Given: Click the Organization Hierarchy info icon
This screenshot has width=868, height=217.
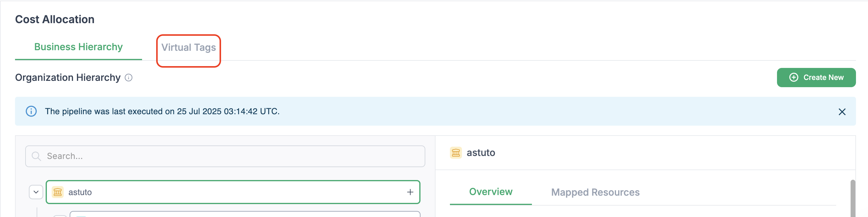Looking at the screenshot, I should [x=128, y=78].
